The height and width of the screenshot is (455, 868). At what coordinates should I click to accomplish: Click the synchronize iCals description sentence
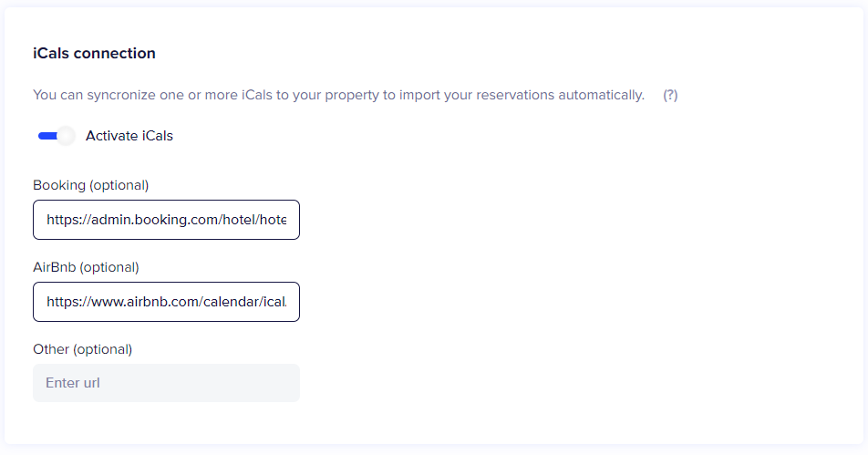[x=339, y=95]
